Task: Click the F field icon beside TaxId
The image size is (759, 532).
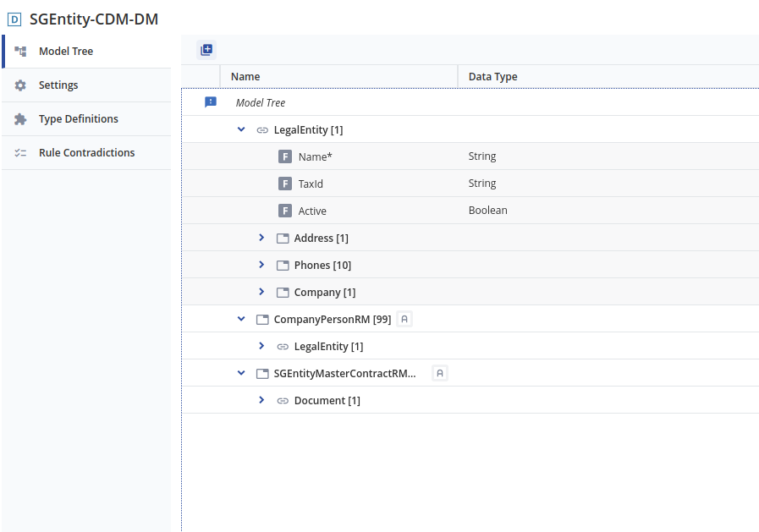Action: [x=285, y=184]
